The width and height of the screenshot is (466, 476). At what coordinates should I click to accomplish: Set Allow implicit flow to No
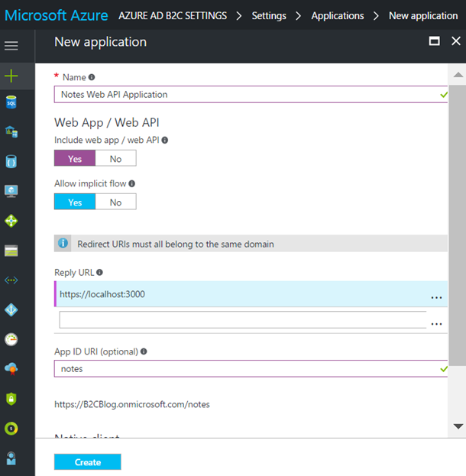click(x=115, y=202)
